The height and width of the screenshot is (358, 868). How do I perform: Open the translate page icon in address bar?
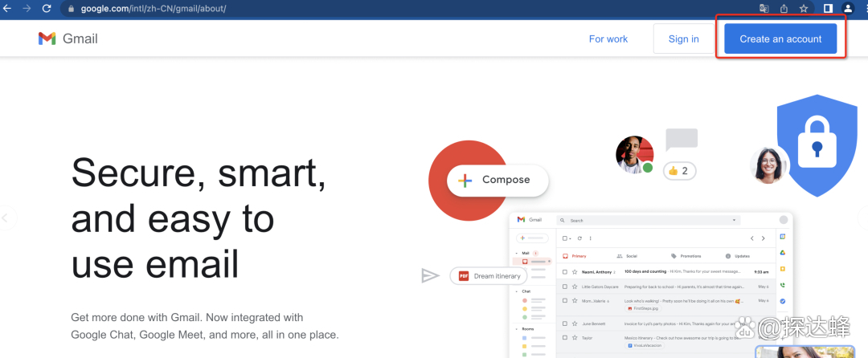click(x=764, y=8)
